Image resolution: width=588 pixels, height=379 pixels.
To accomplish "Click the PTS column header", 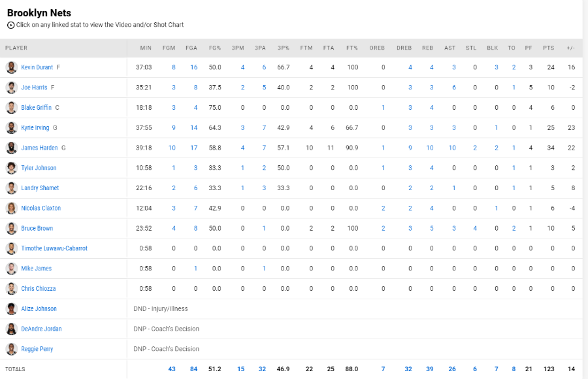I will click(549, 48).
